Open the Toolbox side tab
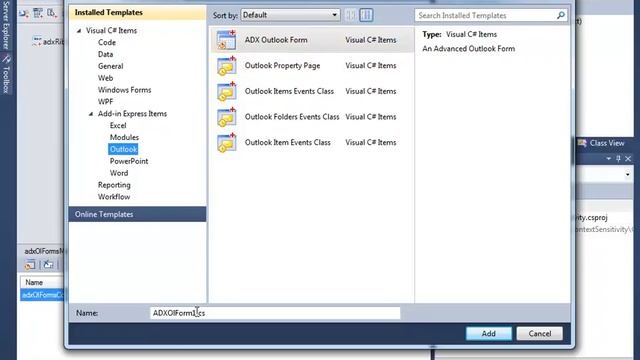640x360 pixels. (x=6, y=74)
